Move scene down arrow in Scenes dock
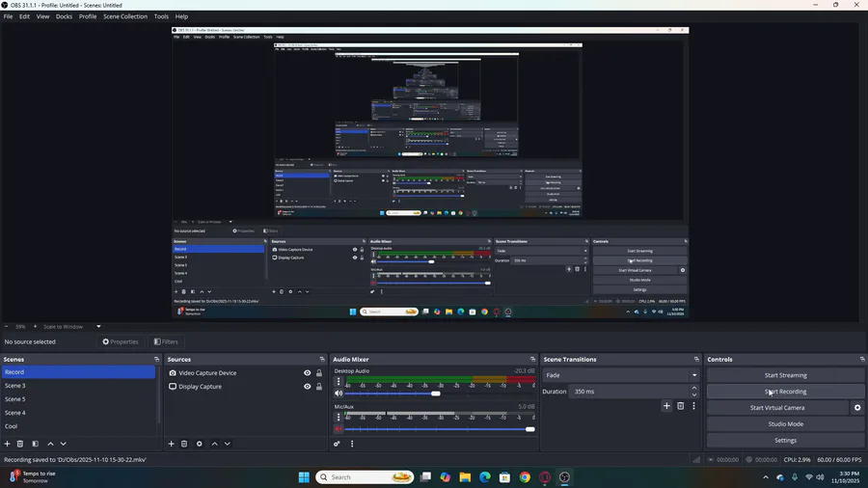 pos(63,444)
